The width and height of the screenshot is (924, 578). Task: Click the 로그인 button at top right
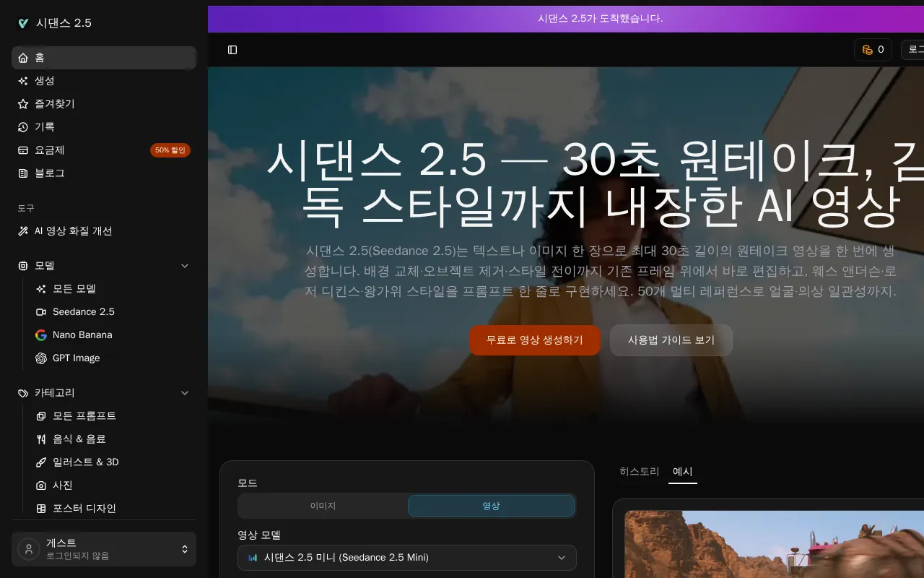click(913, 50)
